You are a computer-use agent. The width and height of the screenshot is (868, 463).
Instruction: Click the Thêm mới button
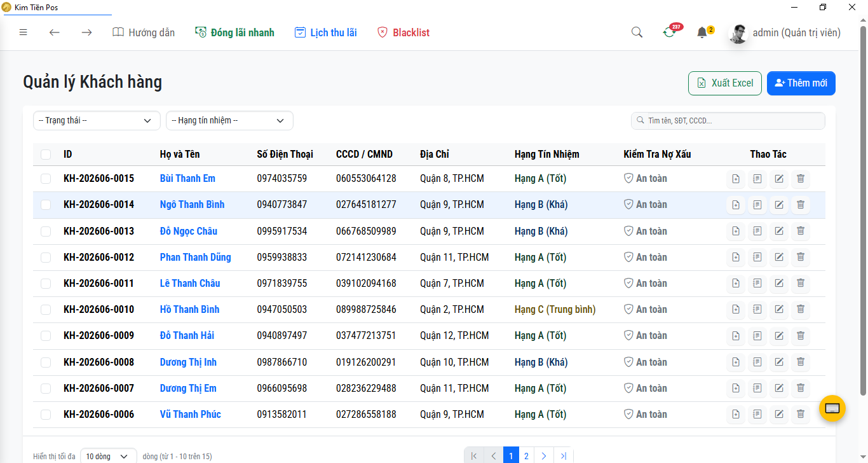coord(801,83)
